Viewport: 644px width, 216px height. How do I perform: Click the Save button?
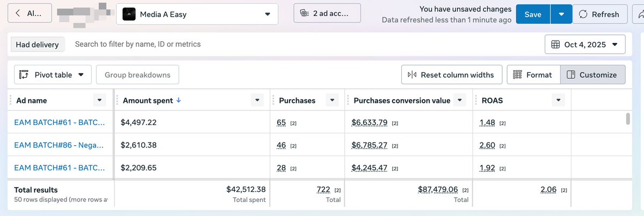(532, 14)
